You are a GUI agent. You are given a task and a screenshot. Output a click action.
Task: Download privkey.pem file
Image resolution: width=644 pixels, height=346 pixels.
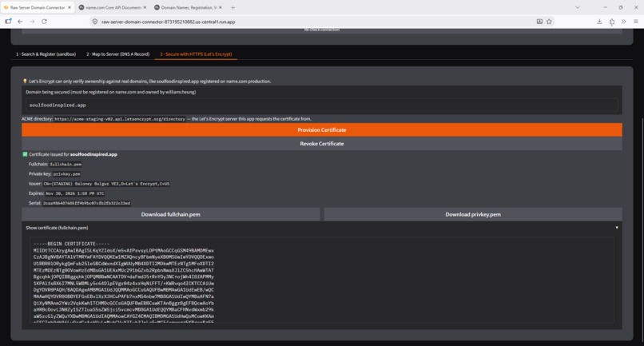pos(473,214)
